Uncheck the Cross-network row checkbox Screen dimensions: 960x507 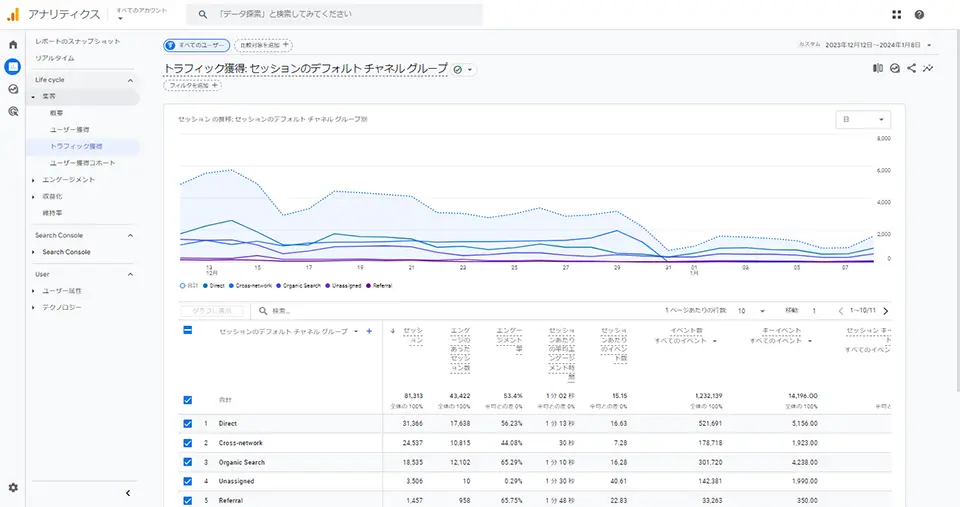click(188, 443)
